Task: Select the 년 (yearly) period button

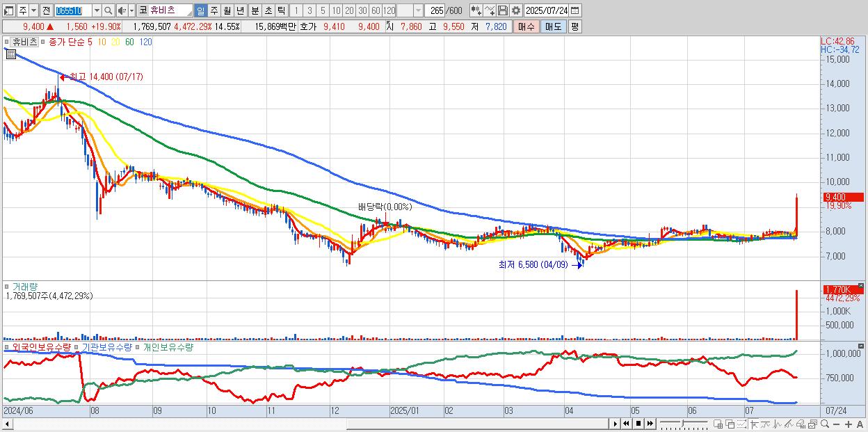Action: tap(240, 10)
